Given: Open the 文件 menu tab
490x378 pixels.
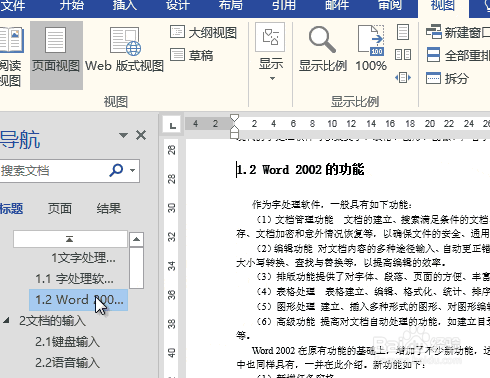Looking at the screenshot, I should pos(13,5).
